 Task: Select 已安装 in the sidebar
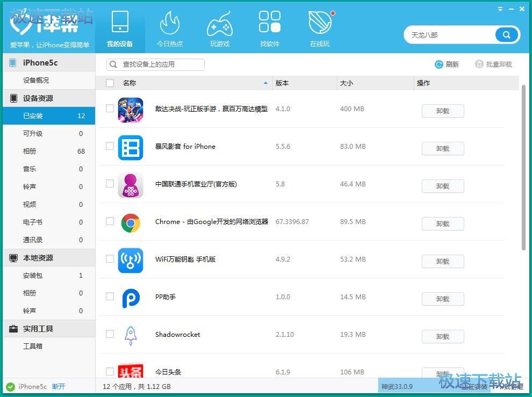click(49, 116)
